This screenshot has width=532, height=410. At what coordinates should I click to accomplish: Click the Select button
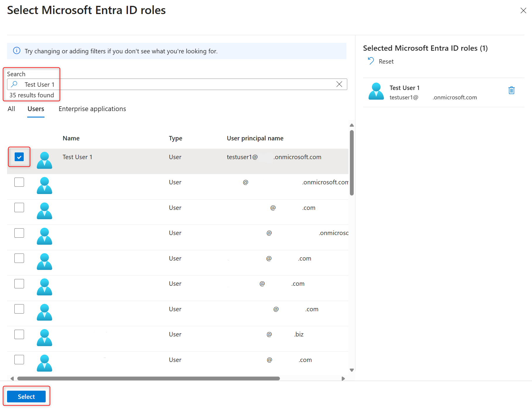tap(26, 396)
